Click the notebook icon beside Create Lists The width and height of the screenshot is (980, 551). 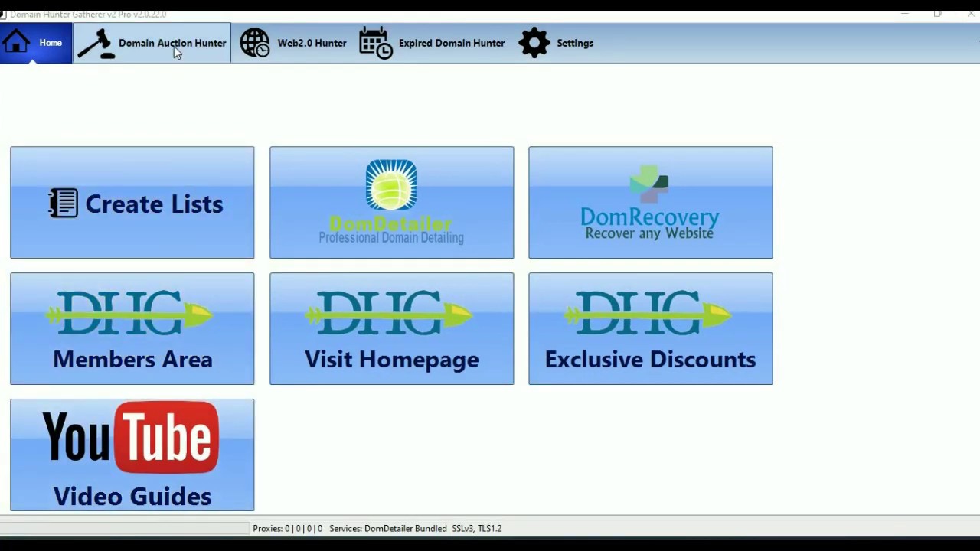tap(64, 204)
